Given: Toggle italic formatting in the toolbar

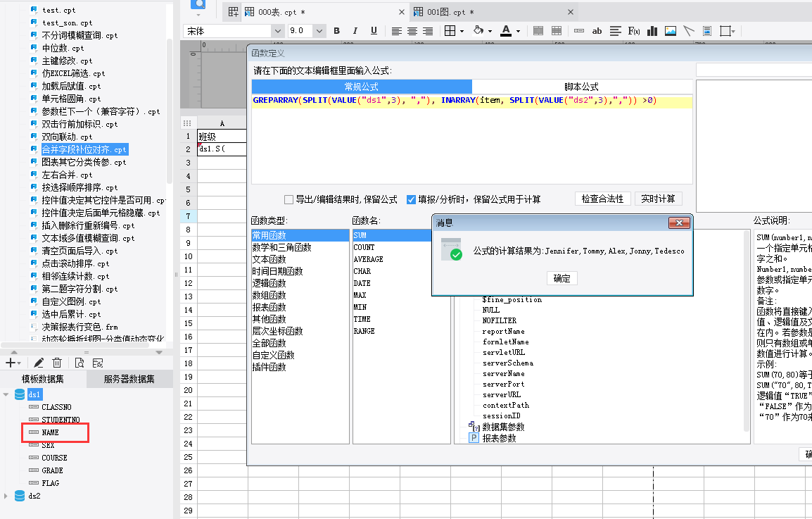Looking at the screenshot, I should coord(355,31).
